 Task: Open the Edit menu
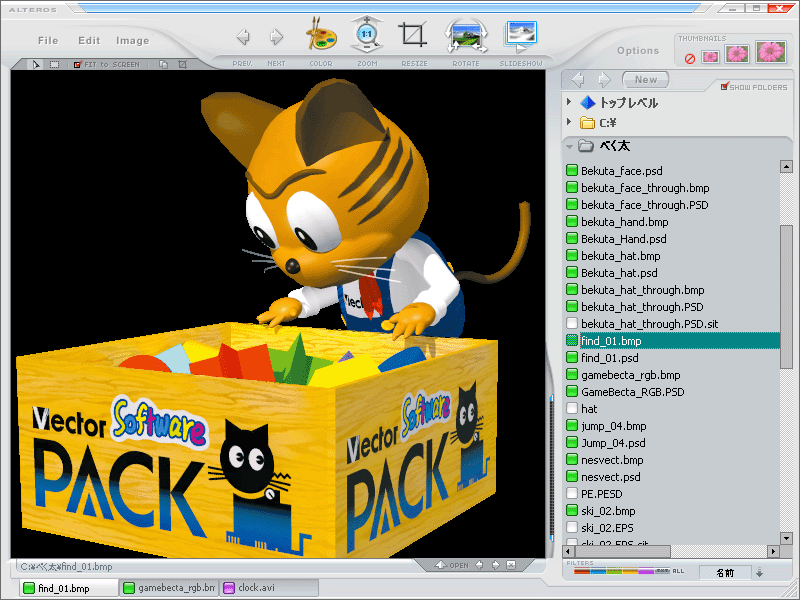pos(89,40)
